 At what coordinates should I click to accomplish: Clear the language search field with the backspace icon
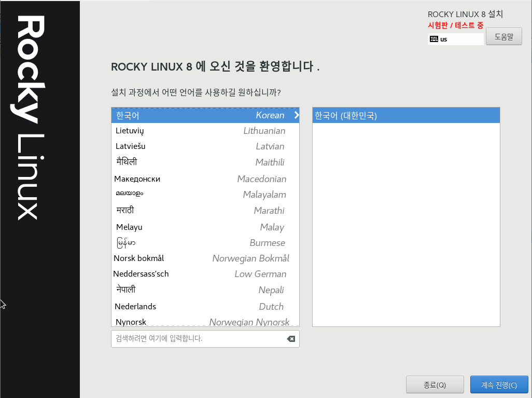[291, 338]
